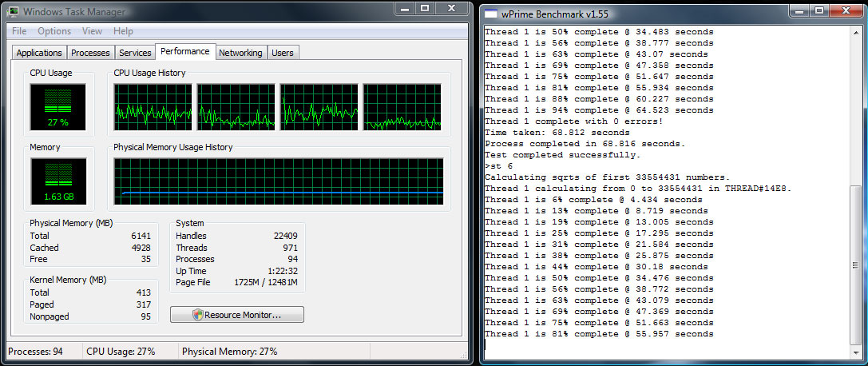Click the Memory 1.63 GB gauge

58,181
